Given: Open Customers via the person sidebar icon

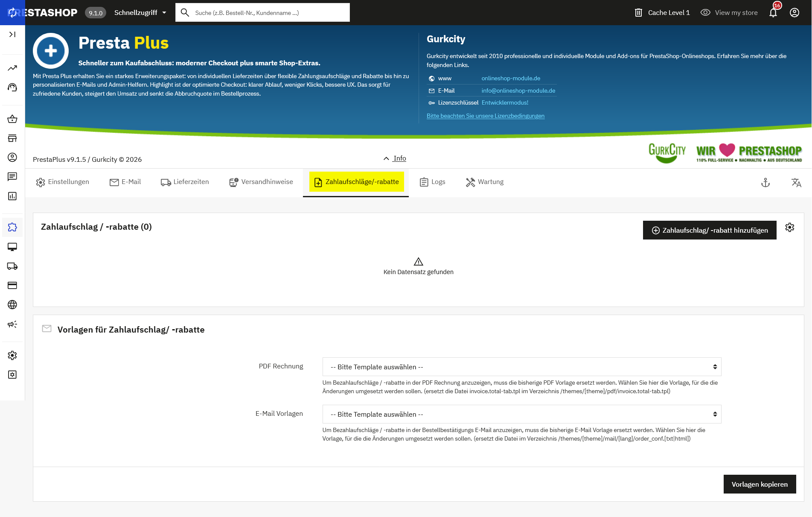Looking at the screenshot, I should click(12, 158).
